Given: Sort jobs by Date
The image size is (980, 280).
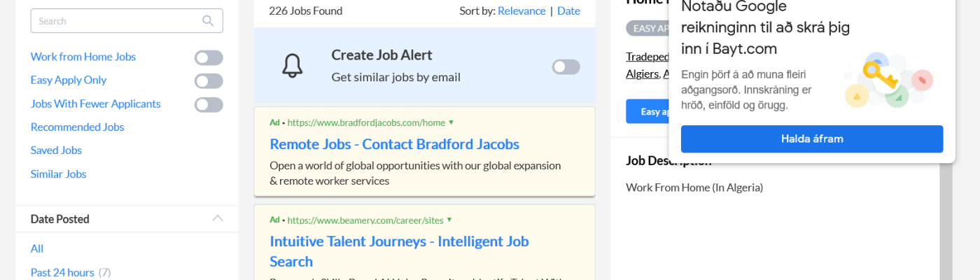Looking at the screenshot, I should [568, 11].
